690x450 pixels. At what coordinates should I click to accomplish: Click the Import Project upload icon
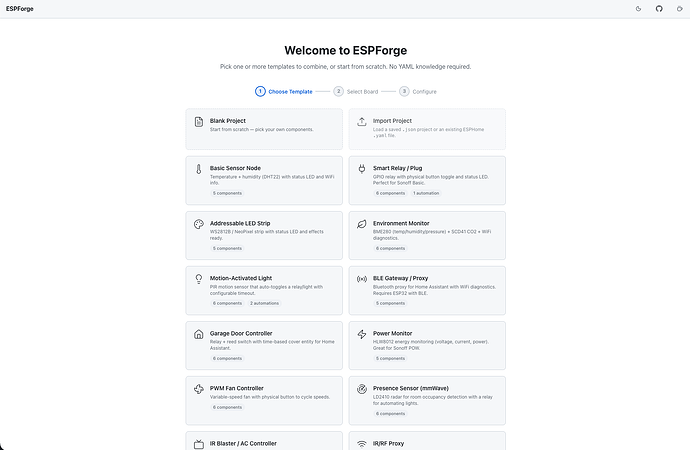(x=362, y=122)
